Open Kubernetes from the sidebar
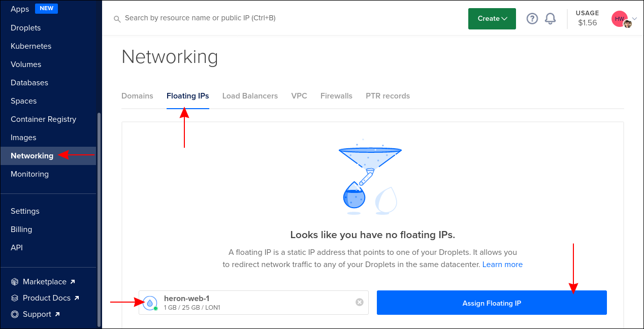 32,46
